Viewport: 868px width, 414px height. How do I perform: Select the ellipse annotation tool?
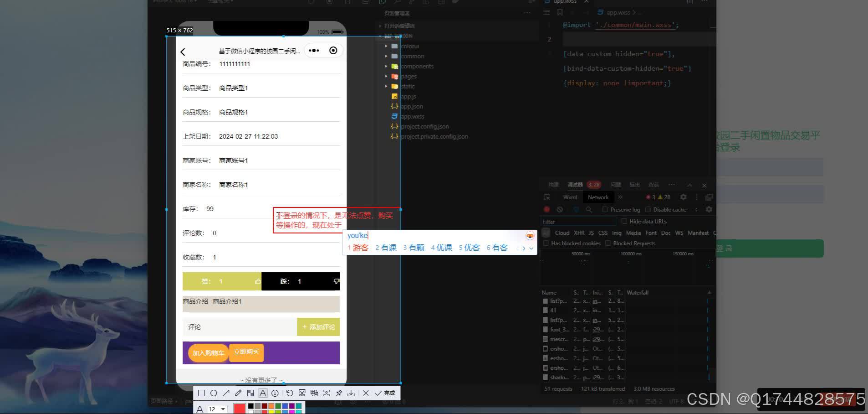point(214,393)
